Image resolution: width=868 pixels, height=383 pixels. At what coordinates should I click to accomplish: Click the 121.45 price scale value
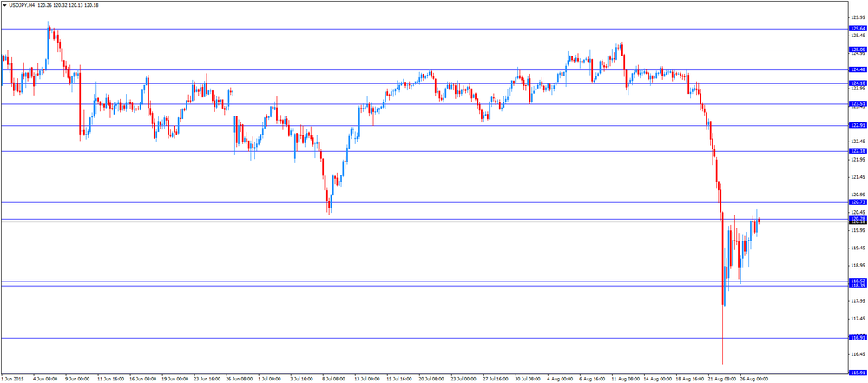[858, 177]
